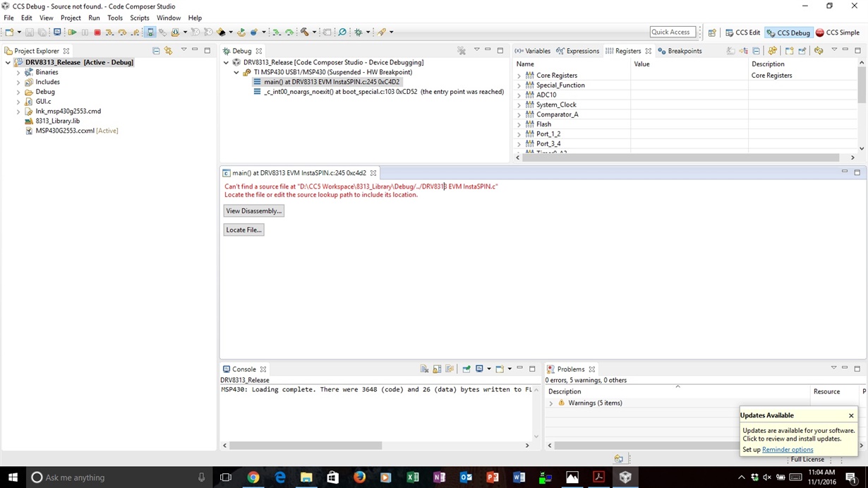This screenshot has width=868, height=488.
Task: Click PowerPoint icon in the taskbar
Action: 493,477
